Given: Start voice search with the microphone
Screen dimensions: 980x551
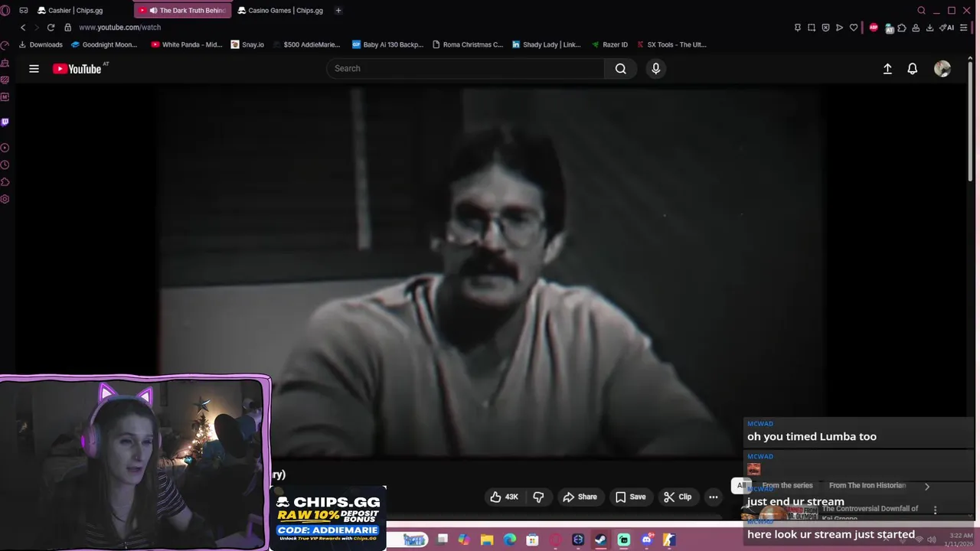Looking at the screenshot, I should [655, 69].
